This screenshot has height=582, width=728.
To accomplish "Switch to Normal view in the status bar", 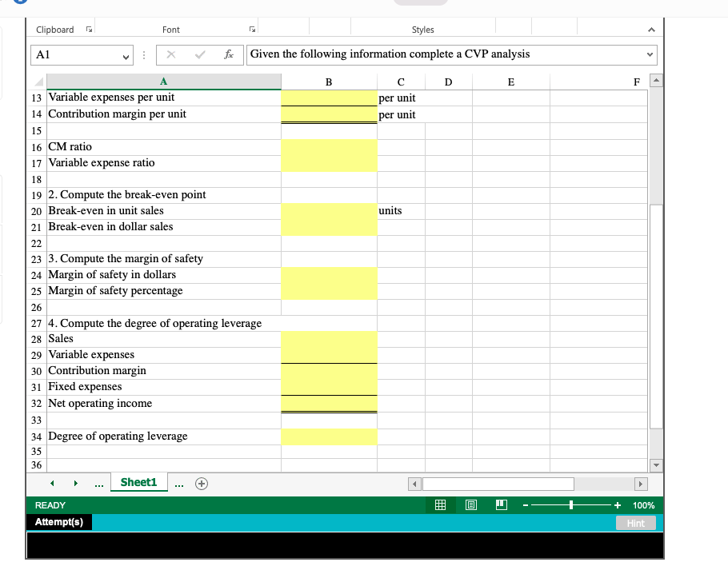I will pyautogui.click(x=439, y=504).
